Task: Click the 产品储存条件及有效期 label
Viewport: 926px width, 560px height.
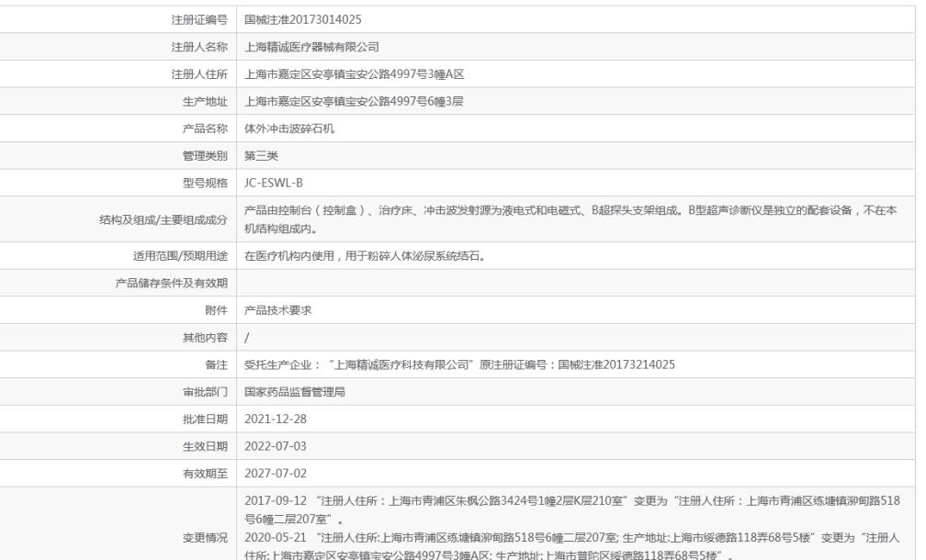Action: coord(171,283)
